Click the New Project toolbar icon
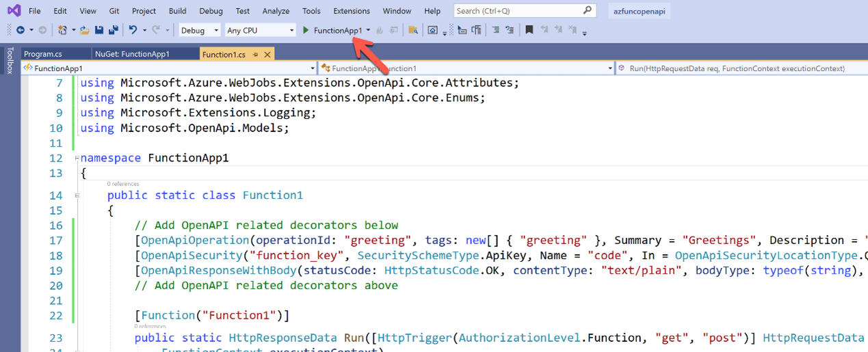This screenshot has height=352, width=868. coord(62,30)
